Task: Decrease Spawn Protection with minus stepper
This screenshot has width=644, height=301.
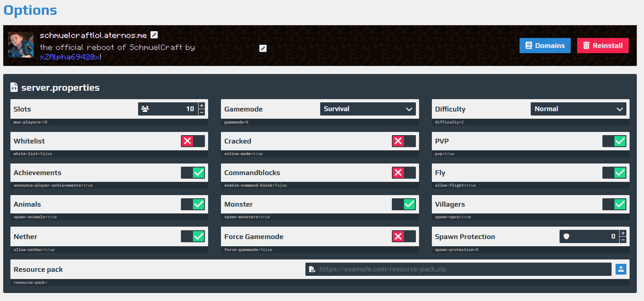Action: click(x=623, y=240)
